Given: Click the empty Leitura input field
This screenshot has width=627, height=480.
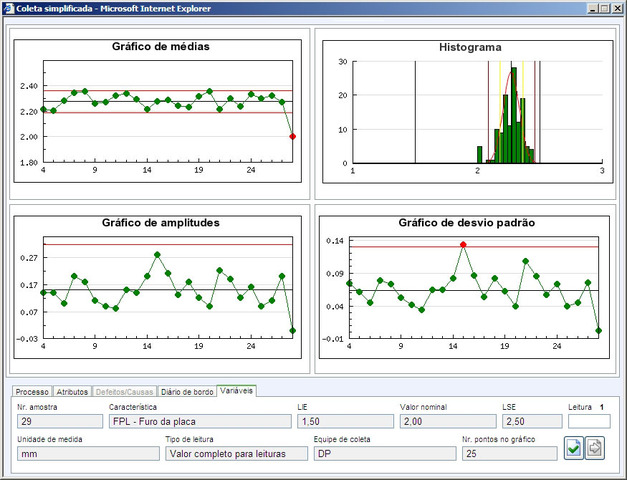Looking at the screenshot, I should click(x=589, y=421).
